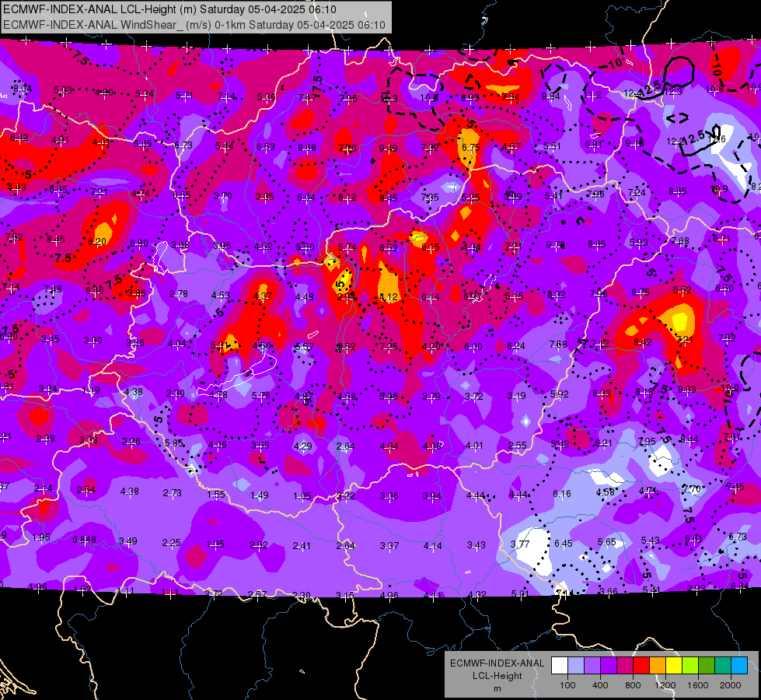Click the wind shear value 6.04
Image resolution: width=761 pixels, height=700 pixels.
[306, 198]
